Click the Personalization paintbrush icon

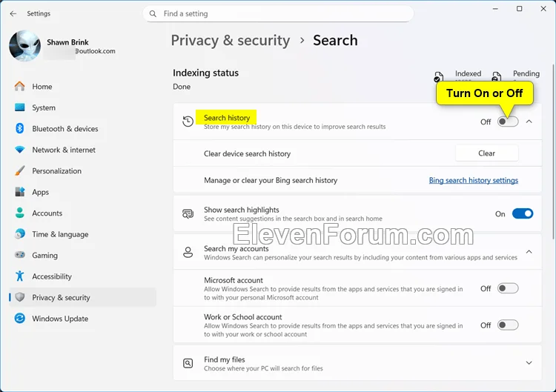click(20, 171)
